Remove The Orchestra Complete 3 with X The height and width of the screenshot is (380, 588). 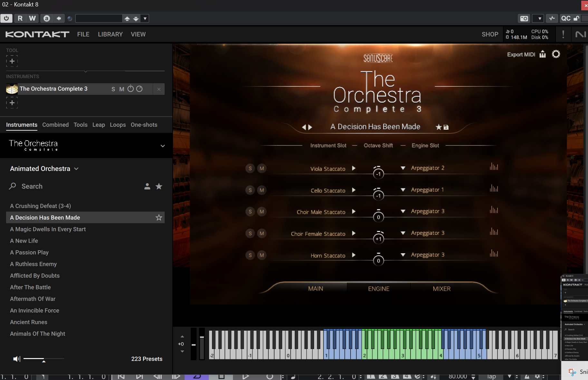(x=159, y=89)
